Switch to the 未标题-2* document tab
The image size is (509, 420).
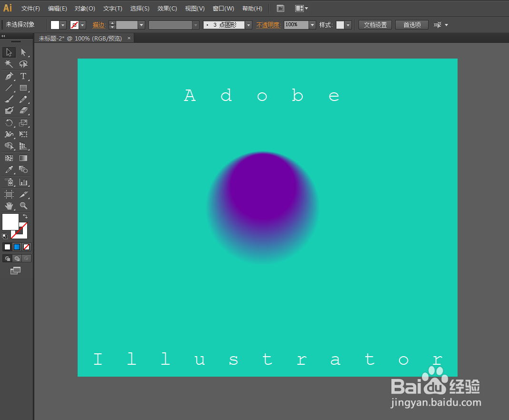(x=80, y=38)
